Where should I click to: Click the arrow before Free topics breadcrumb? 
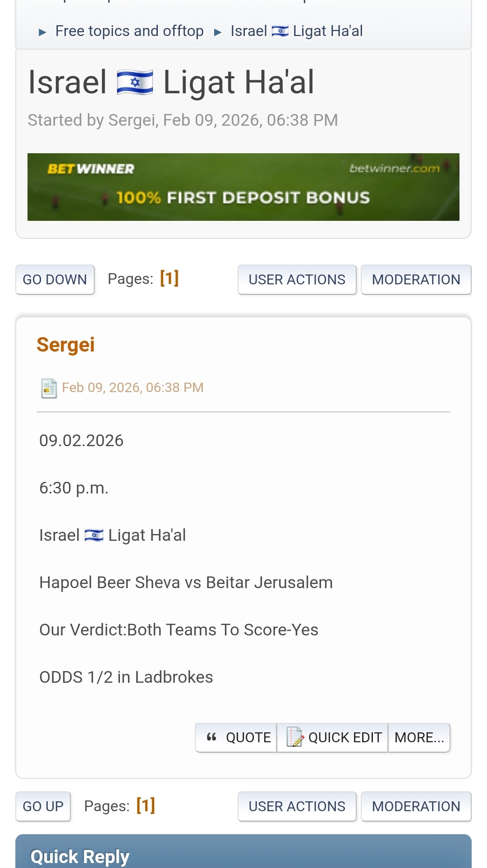pos(42,32)
